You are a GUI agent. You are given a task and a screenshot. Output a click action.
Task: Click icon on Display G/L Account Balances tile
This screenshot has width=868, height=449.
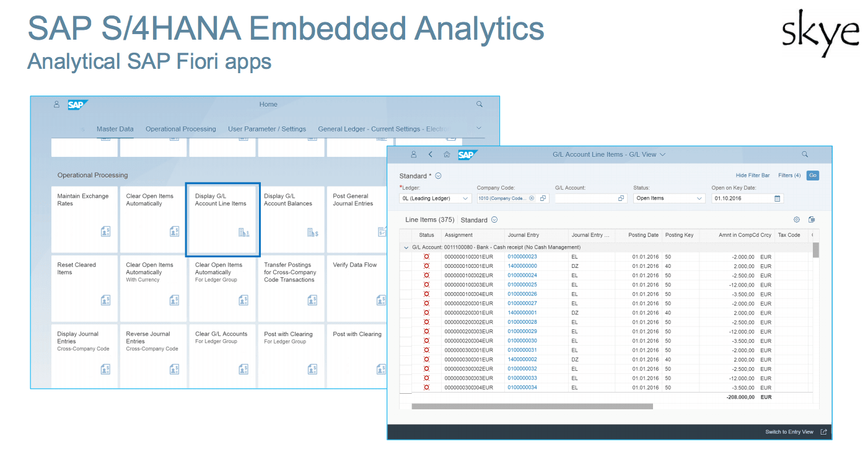(312, 233)
